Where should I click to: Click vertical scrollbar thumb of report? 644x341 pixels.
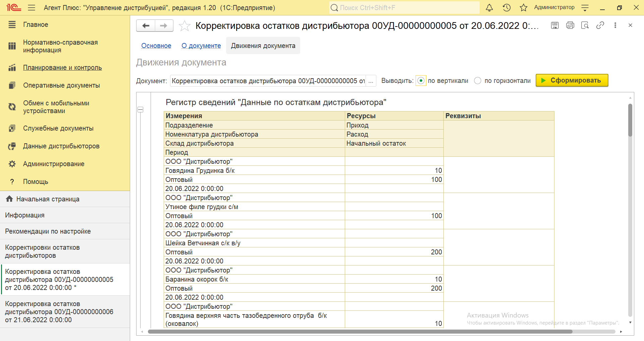(x=630, y=120)
